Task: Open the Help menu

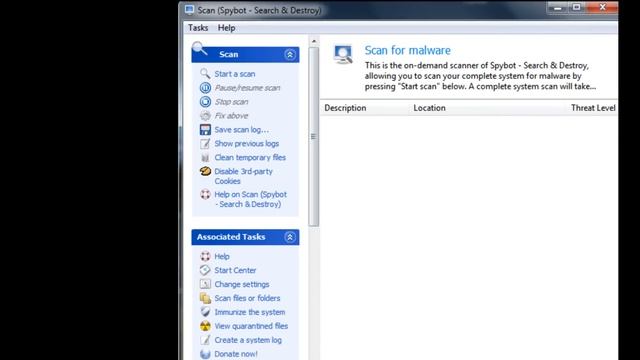Action: coord(226,28)
